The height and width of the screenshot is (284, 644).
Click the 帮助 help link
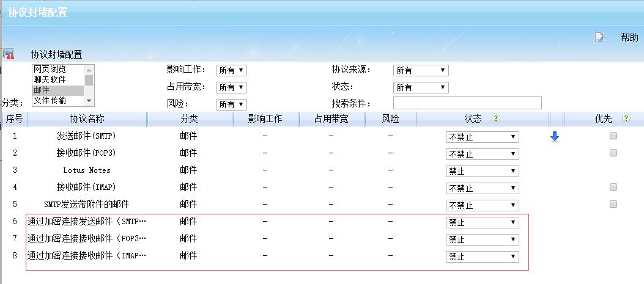629,37
